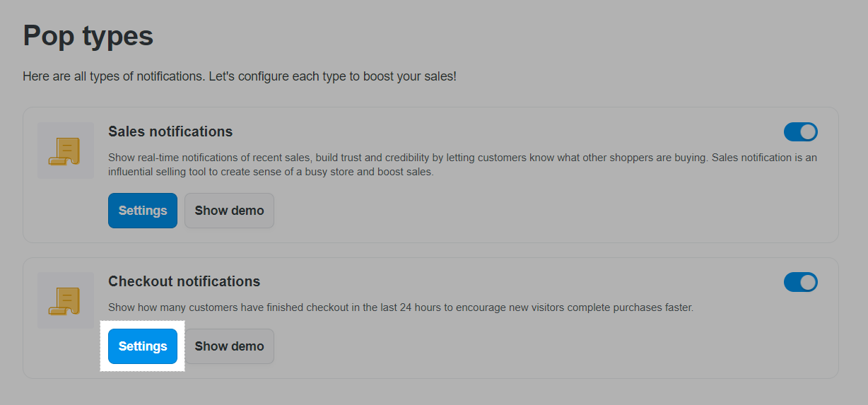Click the Checkout notifications description text

point(401,307)
